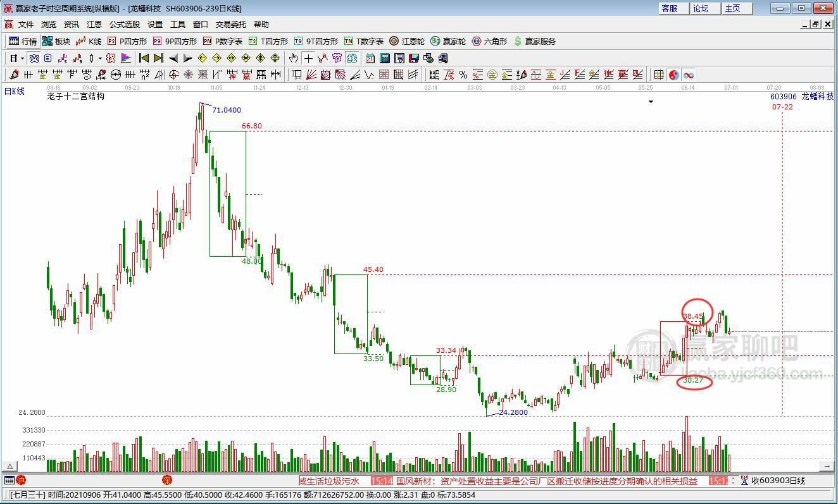Open the T数字表 tool

pos(364,41)
